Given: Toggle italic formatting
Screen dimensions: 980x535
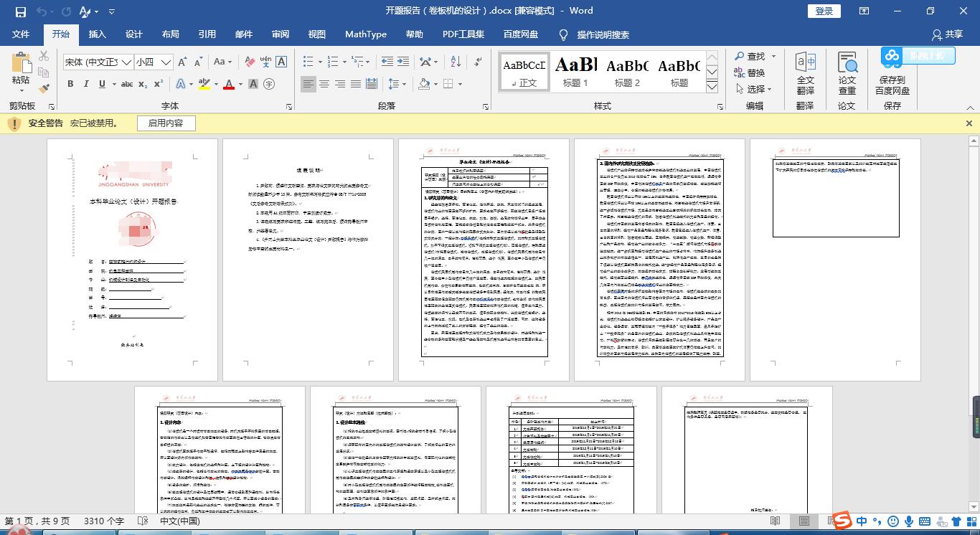Looking at the screenshot, I should tap(86, 84).
